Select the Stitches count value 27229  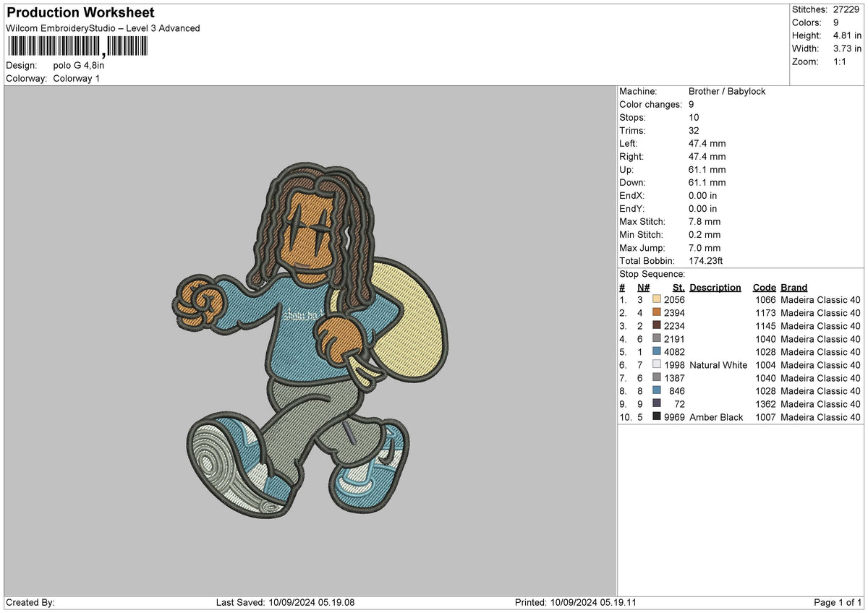847,9
